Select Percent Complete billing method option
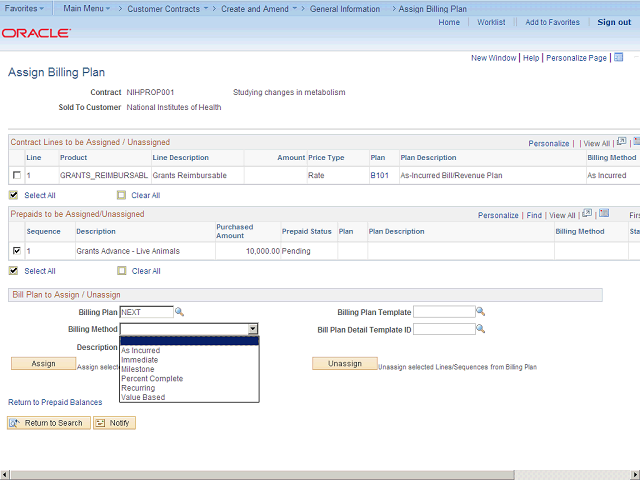 pos(151,379)
